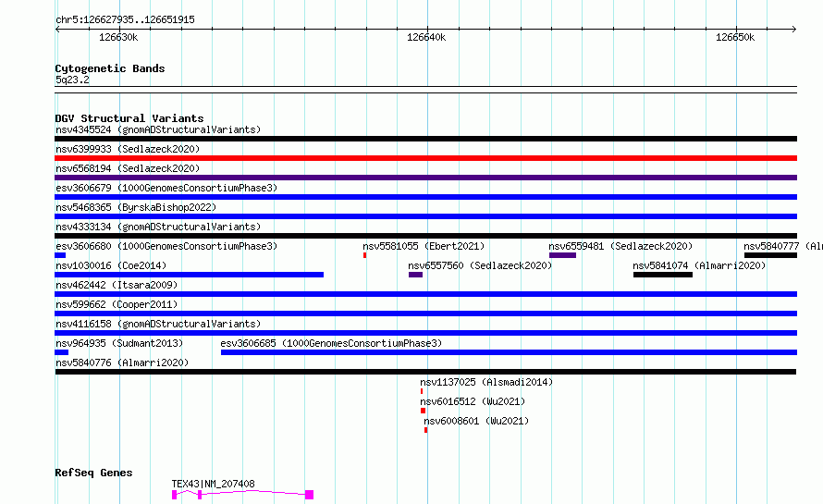Click the last magenta TEX43 exon
This screenshot has height=504, width=823.
click(x=310, y=495)
